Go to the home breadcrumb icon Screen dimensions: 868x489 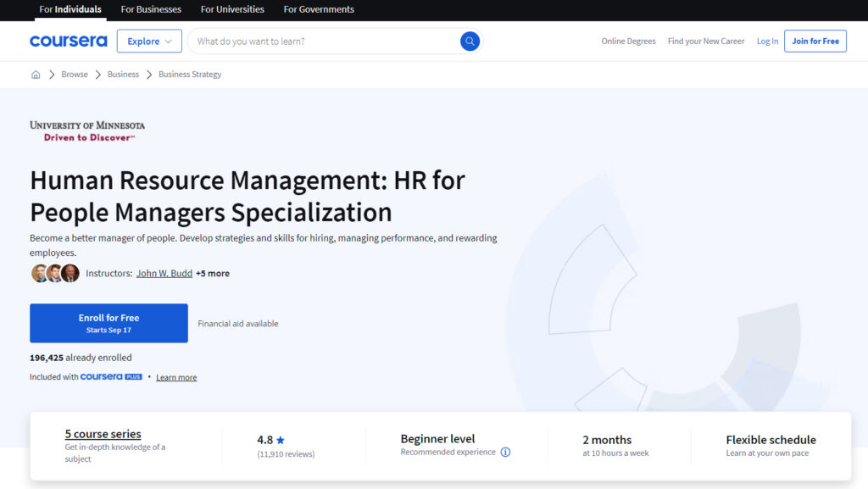click(36, 74)
